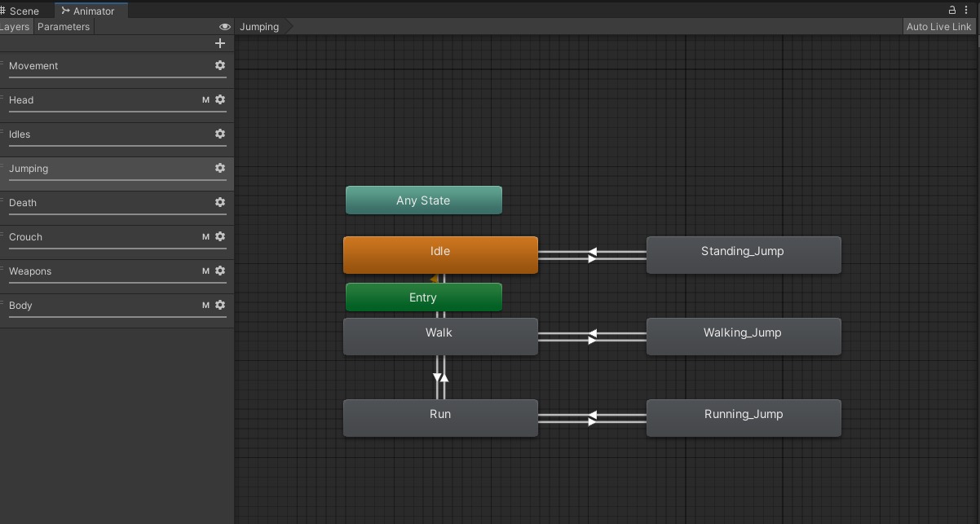980x524 pixels.
Task: Select the Weapons layer
Action: [x=117, y=275]
